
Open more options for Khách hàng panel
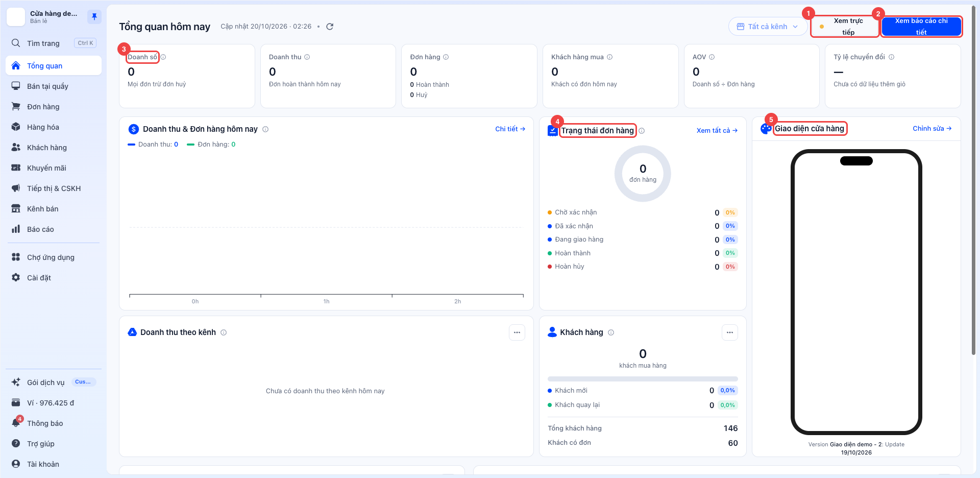tap(730, 332)
